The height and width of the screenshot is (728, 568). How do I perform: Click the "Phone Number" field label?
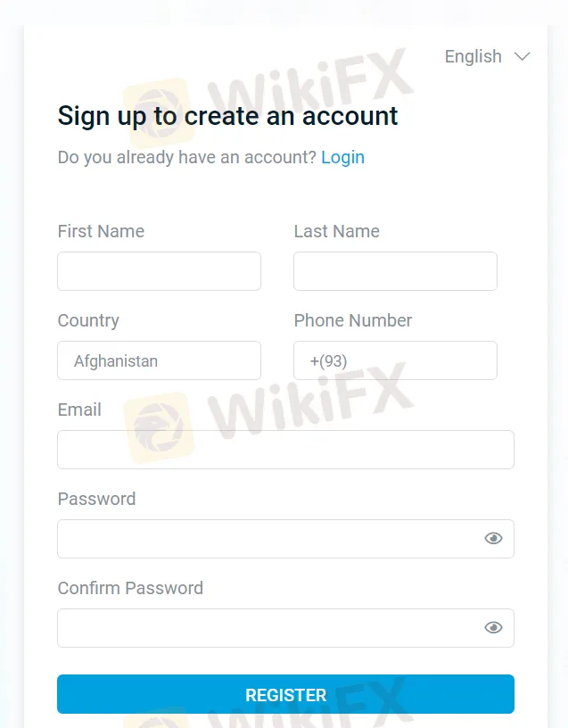(x=352, y=320)
